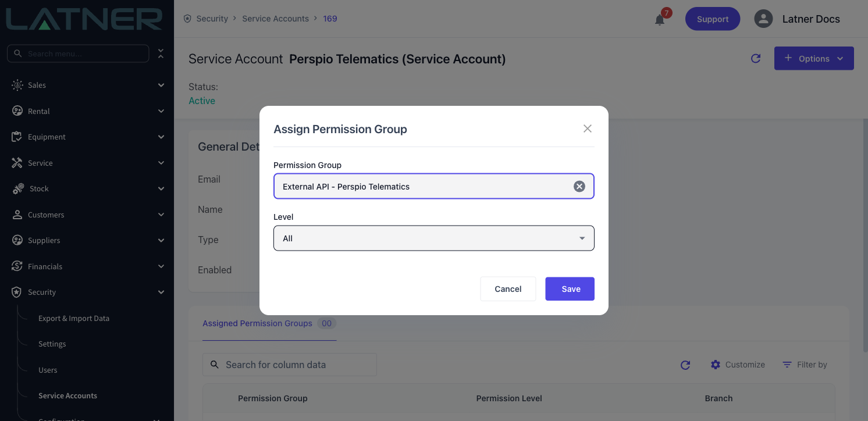Click the Stock icon in sidebar
This screenshot has height=421, width=868.
tap(17, 188)
